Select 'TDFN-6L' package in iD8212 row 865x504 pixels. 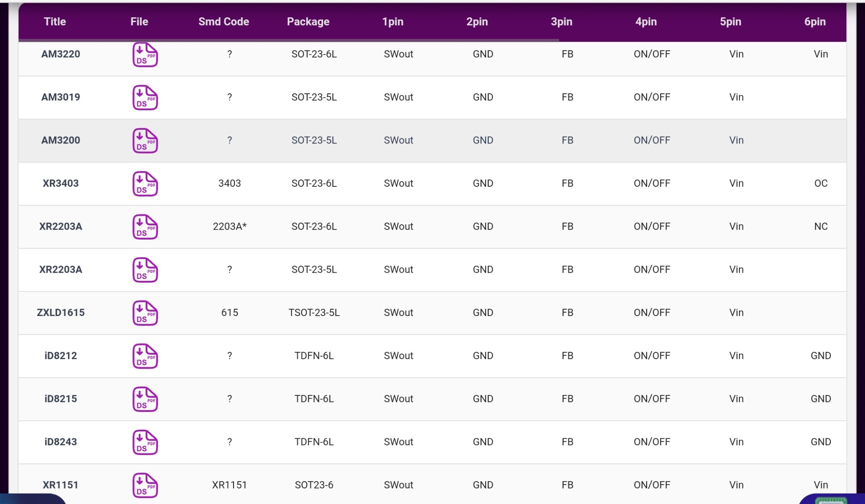314,356
